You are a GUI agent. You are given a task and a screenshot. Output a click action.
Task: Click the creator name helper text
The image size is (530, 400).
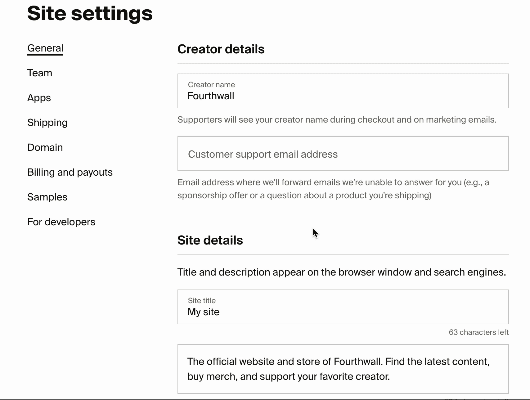click(x=337, y=120)
